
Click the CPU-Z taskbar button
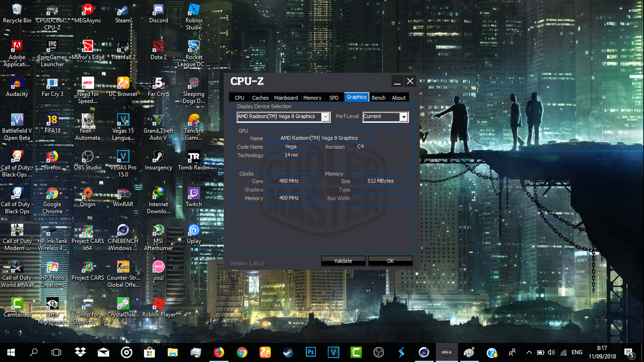[446, 352]
